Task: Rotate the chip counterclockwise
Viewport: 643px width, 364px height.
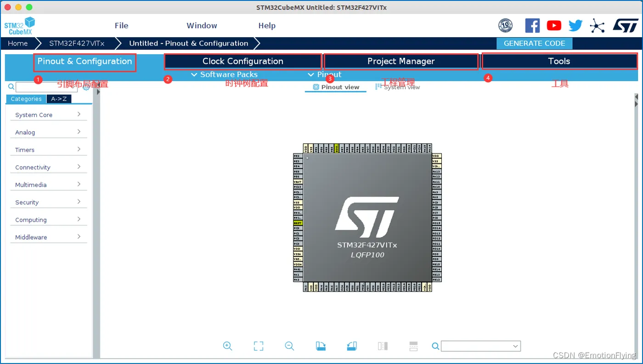Action: click(351, 346)
